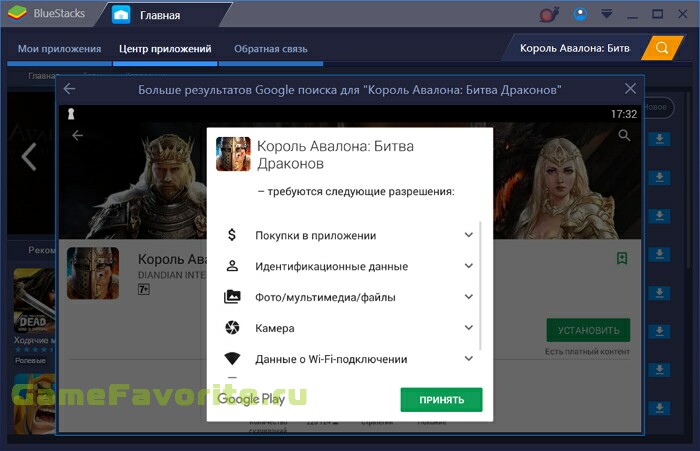Expand Данные о Wi-Fi-подключении permission

(x=468, y=358)
